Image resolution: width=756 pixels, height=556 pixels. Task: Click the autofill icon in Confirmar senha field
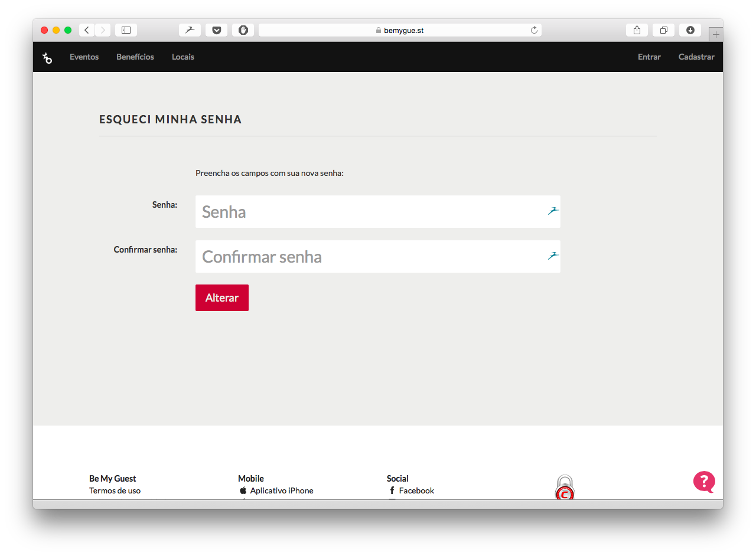pos(553,256)
